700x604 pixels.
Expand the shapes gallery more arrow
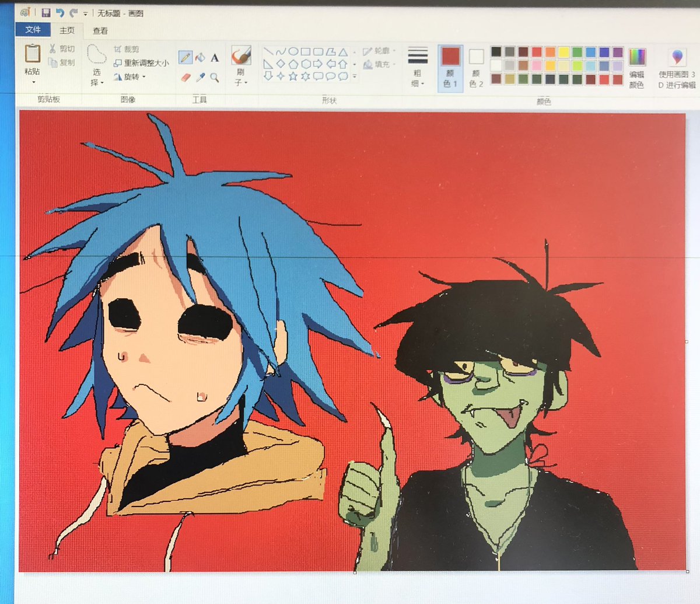tap(355, 76)
